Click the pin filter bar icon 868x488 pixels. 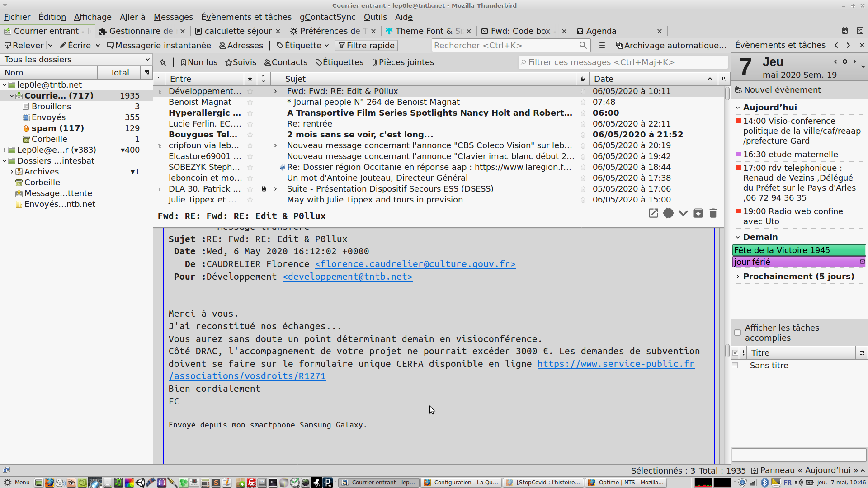(x=163, y=62)
